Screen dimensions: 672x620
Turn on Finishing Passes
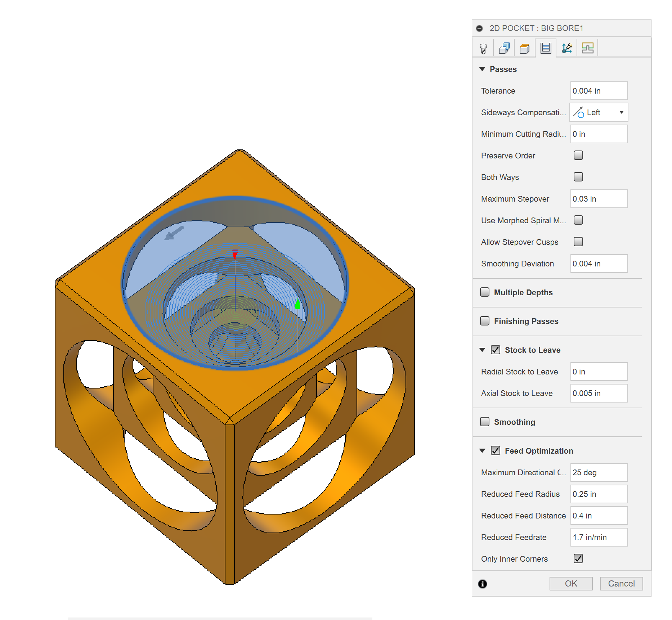484,321
